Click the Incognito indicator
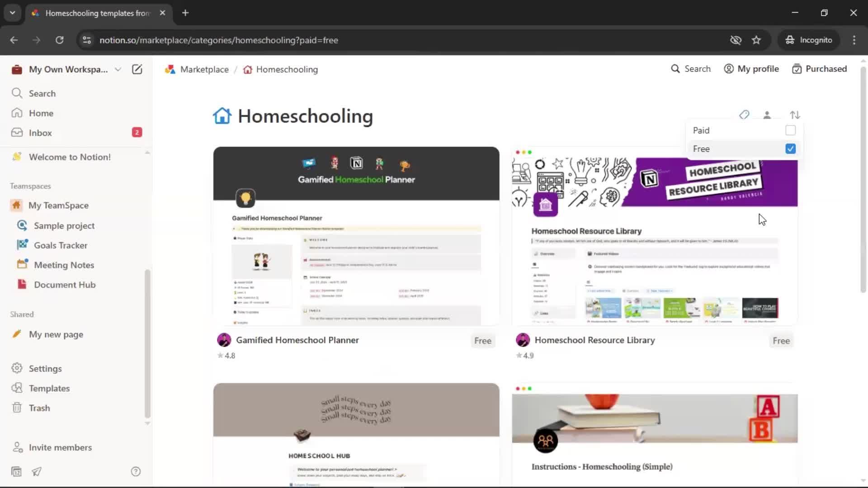 [x=809, y=40]
